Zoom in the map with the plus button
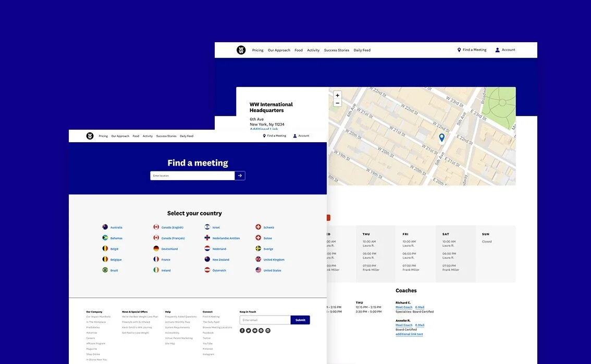 click(337, 95)
